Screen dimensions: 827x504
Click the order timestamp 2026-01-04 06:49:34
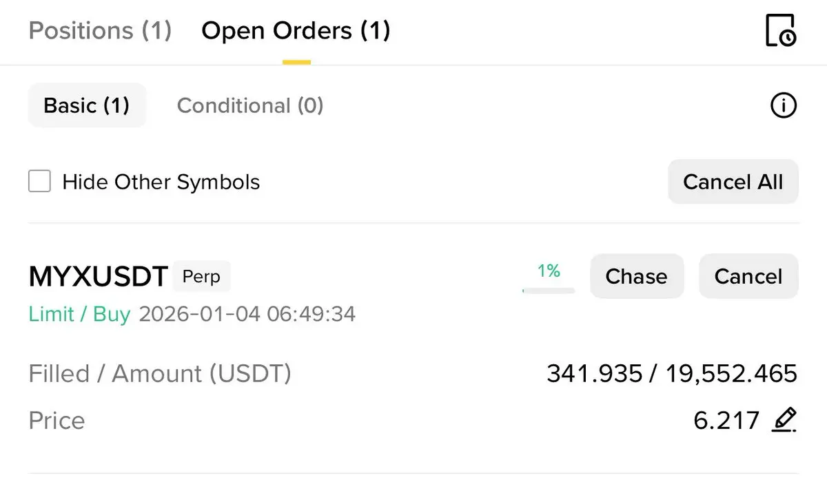tap(247, 315)
